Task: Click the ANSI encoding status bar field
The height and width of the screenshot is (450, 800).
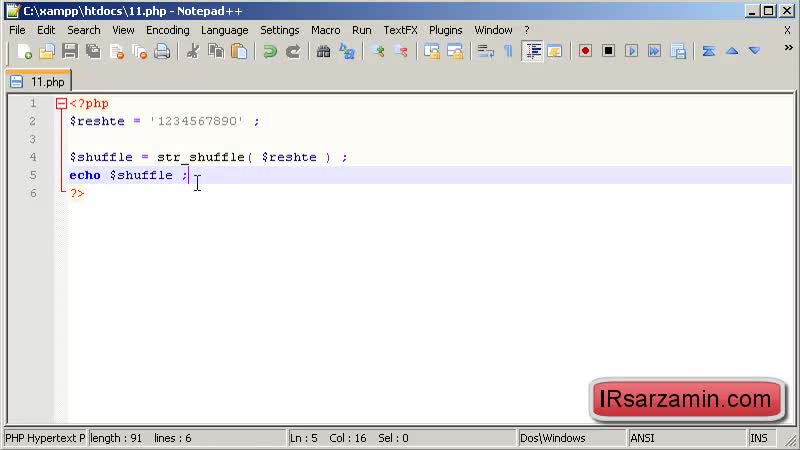Action: [686, 438]
